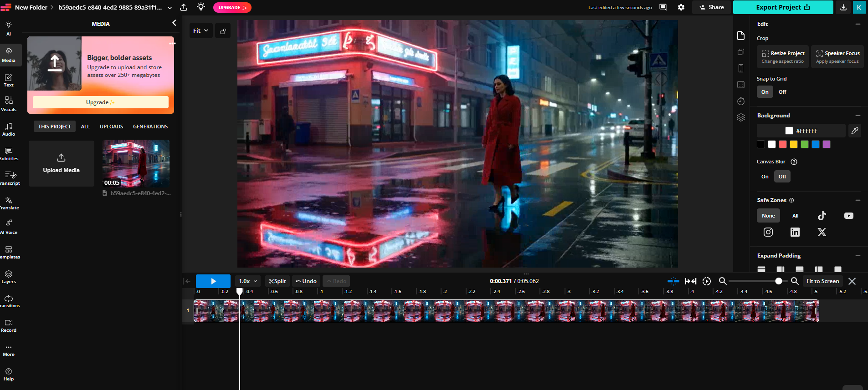The width and height of the screenshot is (868, 390).
Task: Turn Snap to Grid off
Action: 782,92
